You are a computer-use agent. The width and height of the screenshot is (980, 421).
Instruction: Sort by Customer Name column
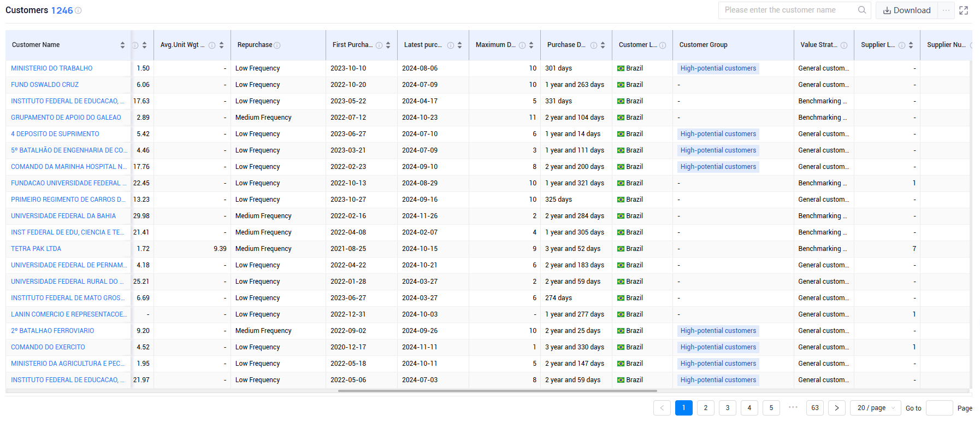click(122, 45)
